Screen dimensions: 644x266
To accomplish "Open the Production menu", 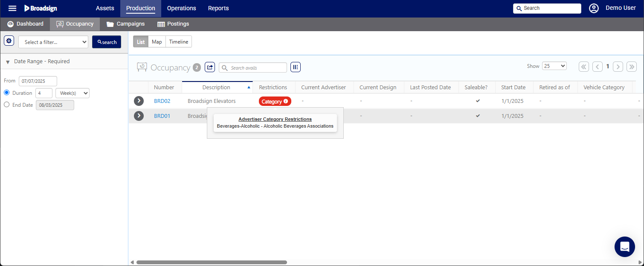I will [x=141, y=8].
